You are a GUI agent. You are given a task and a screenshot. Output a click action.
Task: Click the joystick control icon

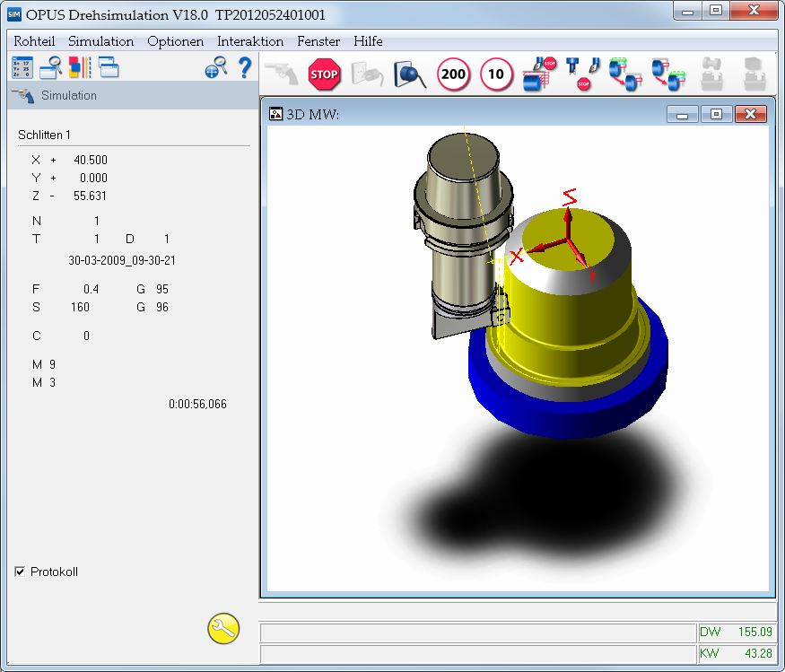click(x=410, y=74)
